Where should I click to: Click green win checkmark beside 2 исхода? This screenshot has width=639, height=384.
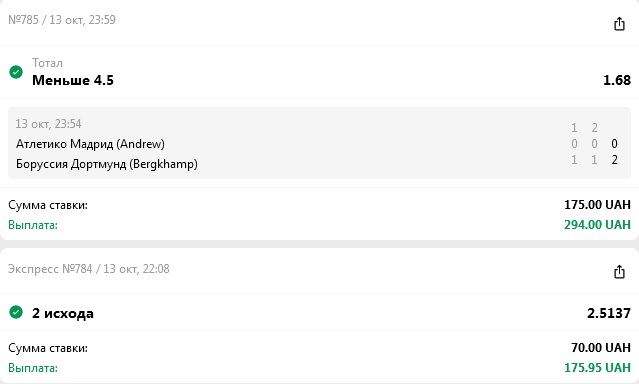click(x=16, y=312)
